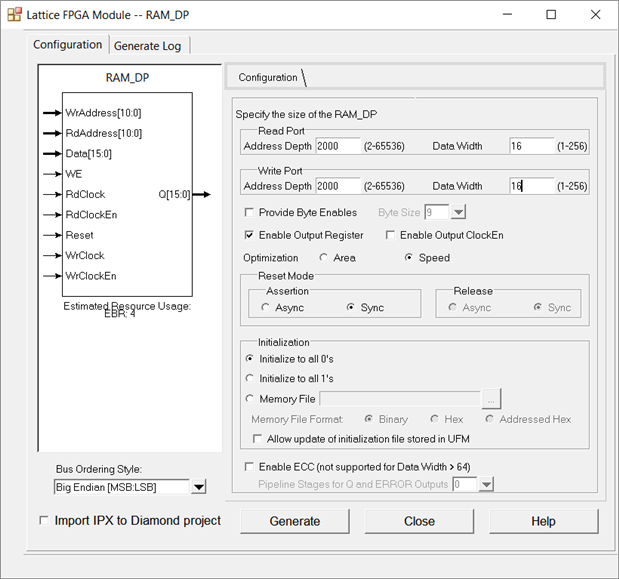The image size is (619, 579).
Task: Select Sync reset Release option
Action: [x=537, y=307]
